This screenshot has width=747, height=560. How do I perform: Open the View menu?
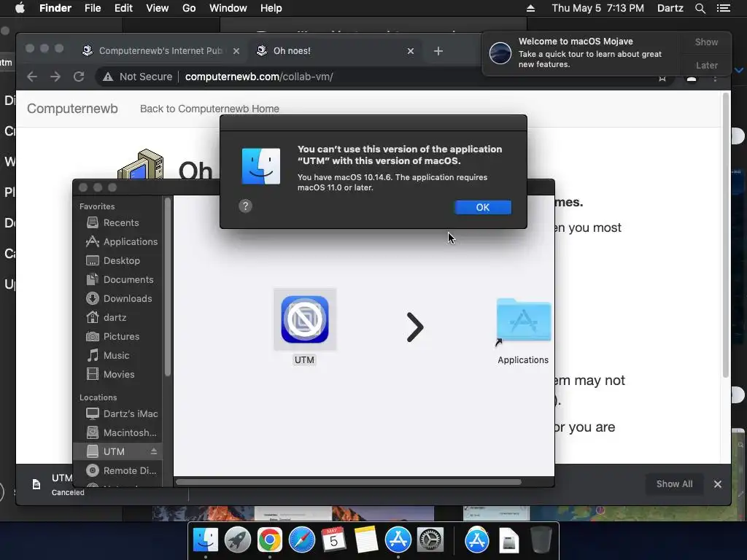158,8
